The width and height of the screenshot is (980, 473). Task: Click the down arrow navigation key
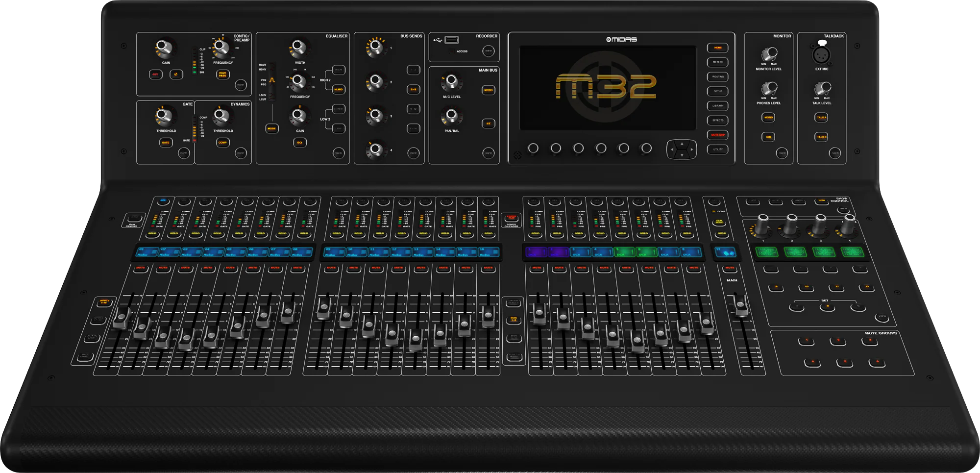pos(682,155)
